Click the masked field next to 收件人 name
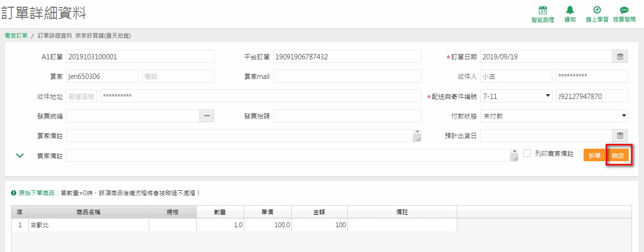644x252 pixels. pos(592,77)
